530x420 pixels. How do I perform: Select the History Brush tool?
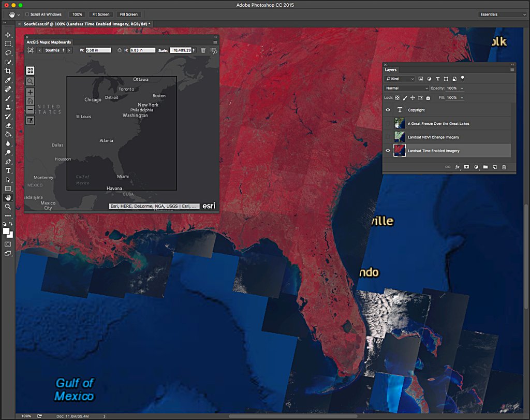pos(8,117)
